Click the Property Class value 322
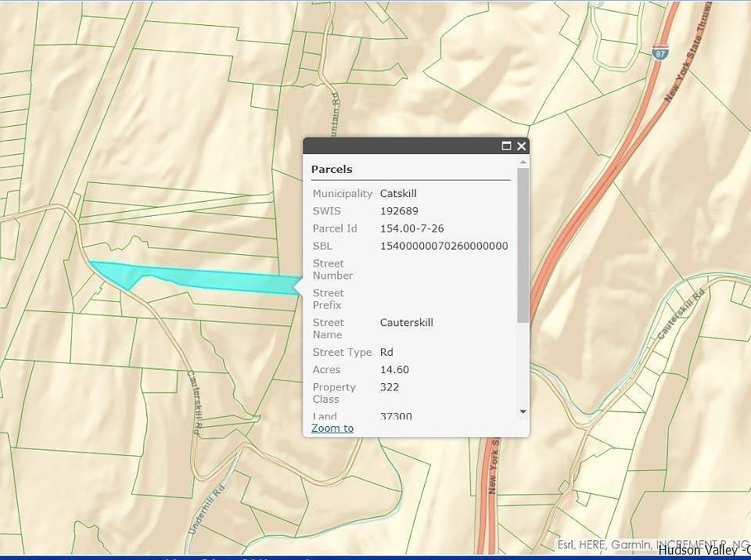751x560 pixels. (x=390, y=387)
